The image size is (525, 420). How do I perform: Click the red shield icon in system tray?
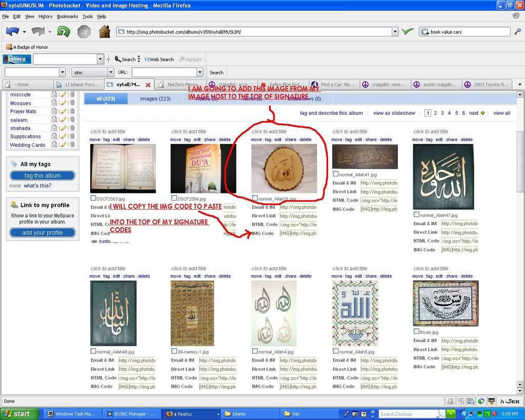point(495,414)
